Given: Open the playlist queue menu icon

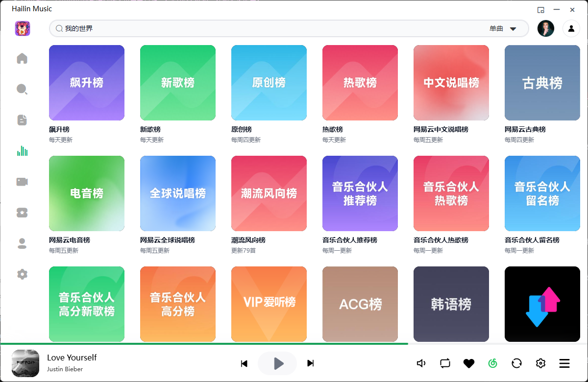Looking at the screenshot, I should (x=564, y=363).
